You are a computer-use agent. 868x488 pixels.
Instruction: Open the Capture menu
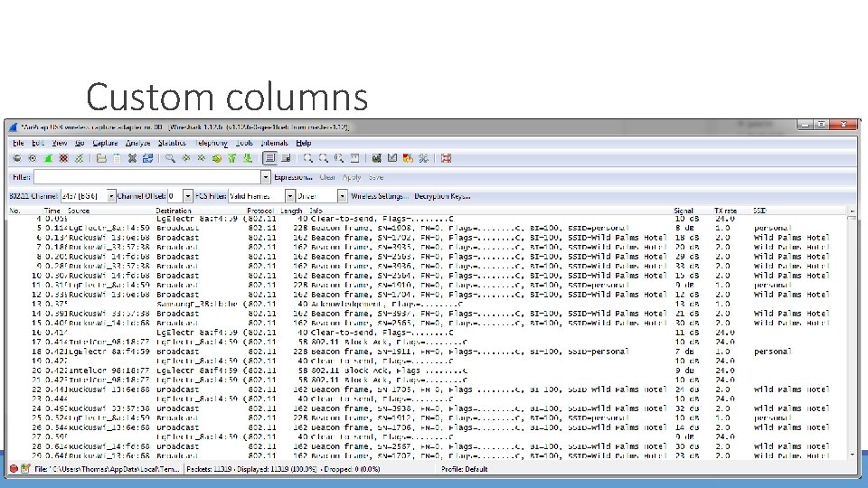105,143
